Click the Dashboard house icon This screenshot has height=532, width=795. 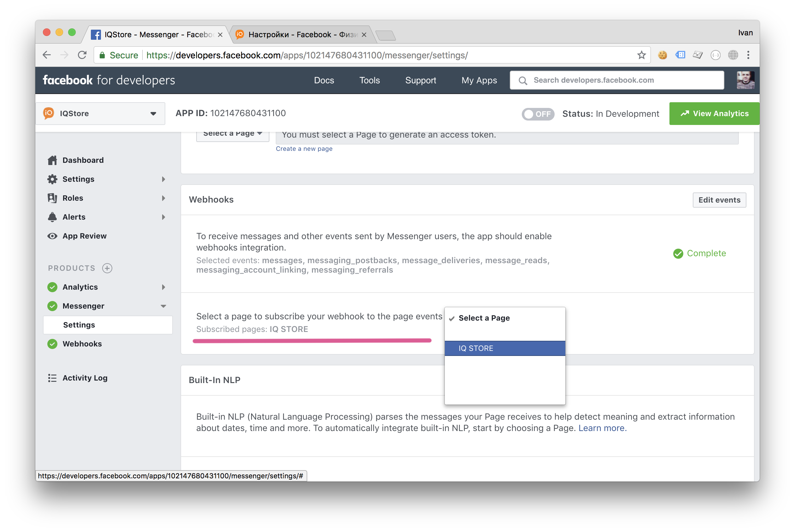pyautogui.click(x=52, y=160)
